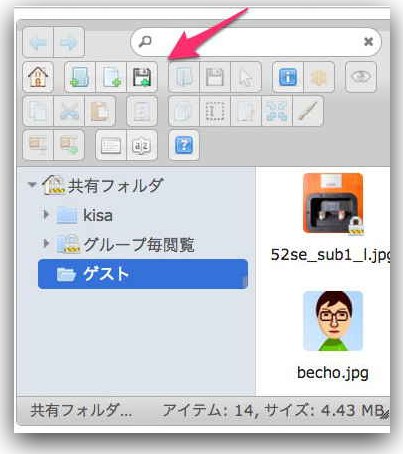Viewport: 403px width, 454px height.
Task: Select the kisa folder in the tree
Action: click(x=97, y=215)
